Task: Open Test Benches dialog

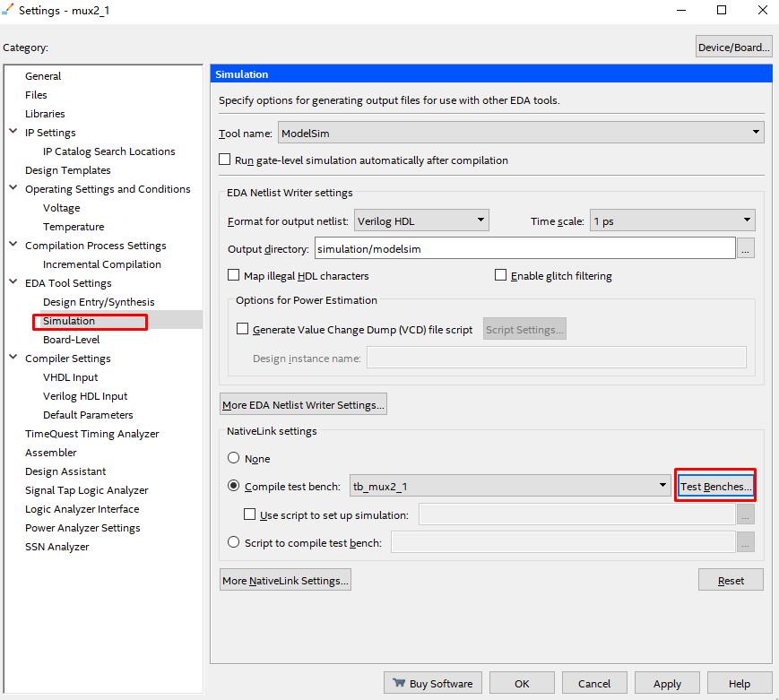Action: pyautogui.click(x=716, y=487)
